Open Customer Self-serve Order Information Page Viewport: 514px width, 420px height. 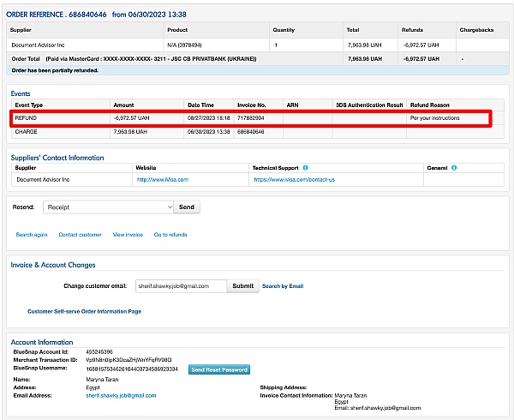[84, 311]
